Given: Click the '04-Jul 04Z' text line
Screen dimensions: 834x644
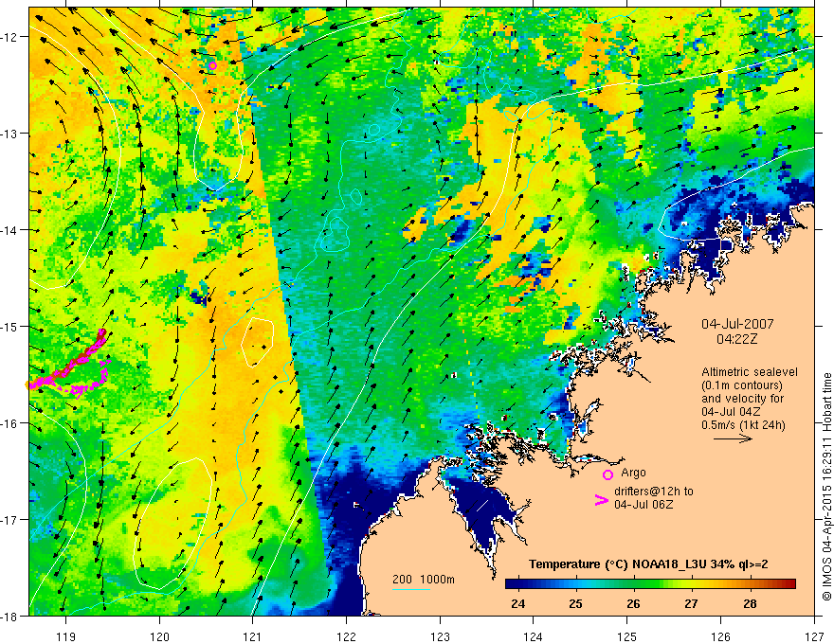Looking at the screenshot, I should [731, 412].
